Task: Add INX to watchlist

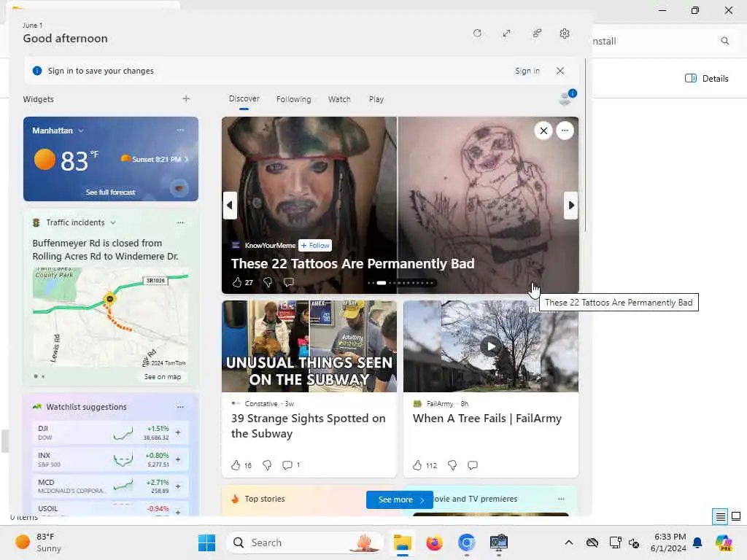Action: pos(178,459)
